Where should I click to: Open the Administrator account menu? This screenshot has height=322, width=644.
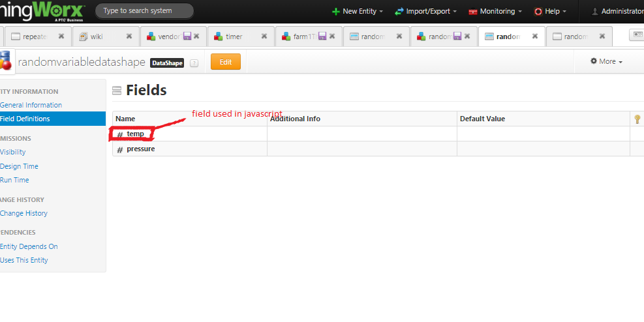point(617,12)
